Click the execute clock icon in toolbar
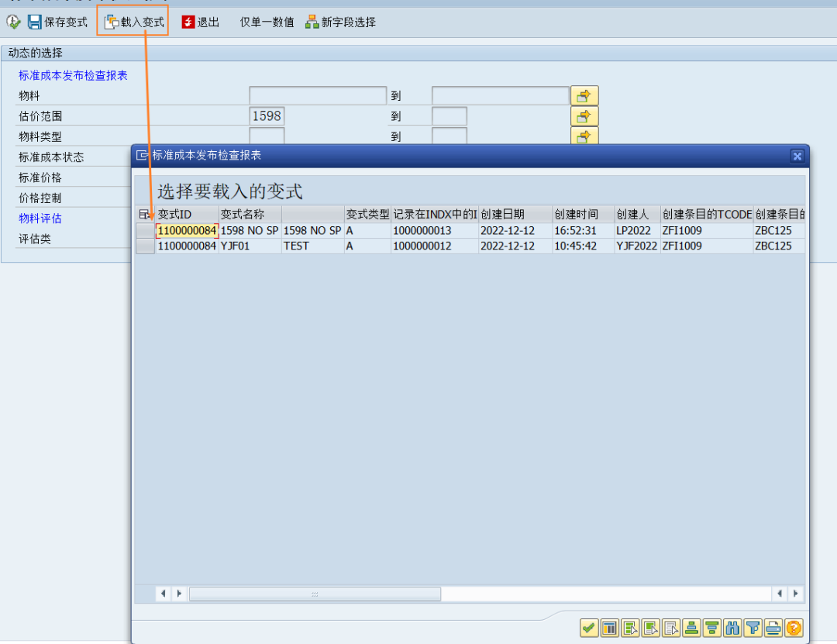The image size is (837, 644). 13,22
